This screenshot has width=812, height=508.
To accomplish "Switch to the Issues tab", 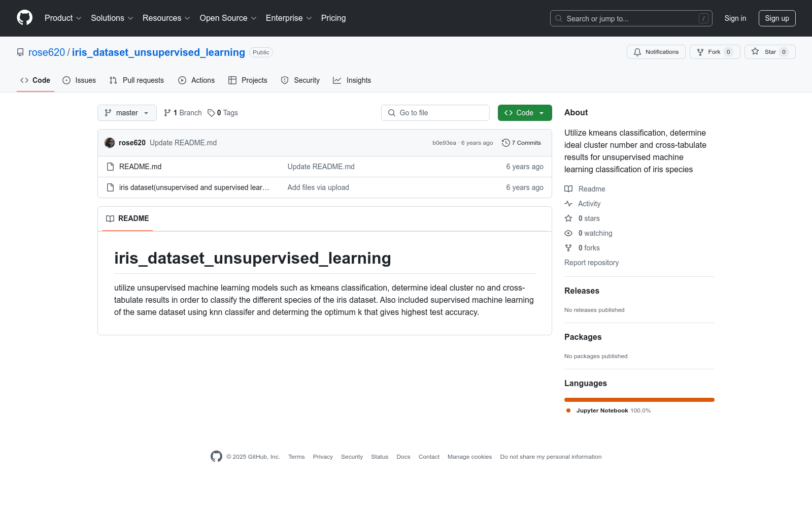I will coord(79,80).
